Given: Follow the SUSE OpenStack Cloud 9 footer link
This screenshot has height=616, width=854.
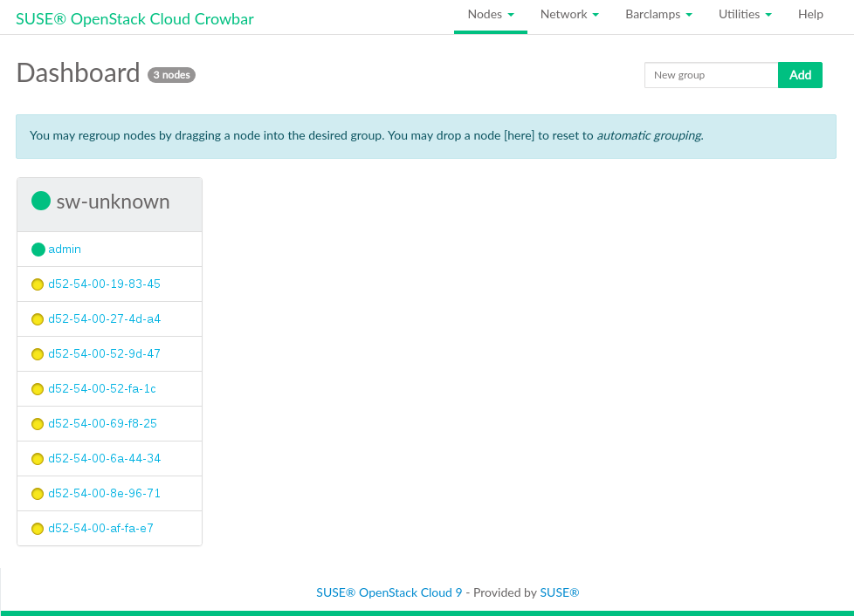Looking at the screenshot, I should pos(389,592).
